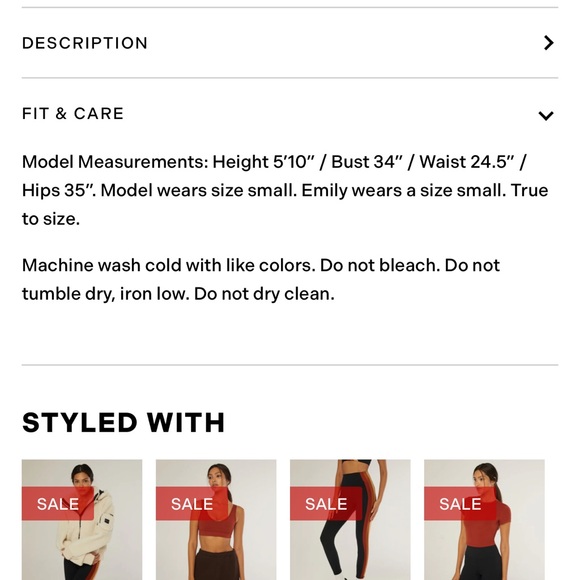The width and height of the screenshot is (580, 580).
Task: Click the 'Model Measurements' text
Action: tap(115, 162)
